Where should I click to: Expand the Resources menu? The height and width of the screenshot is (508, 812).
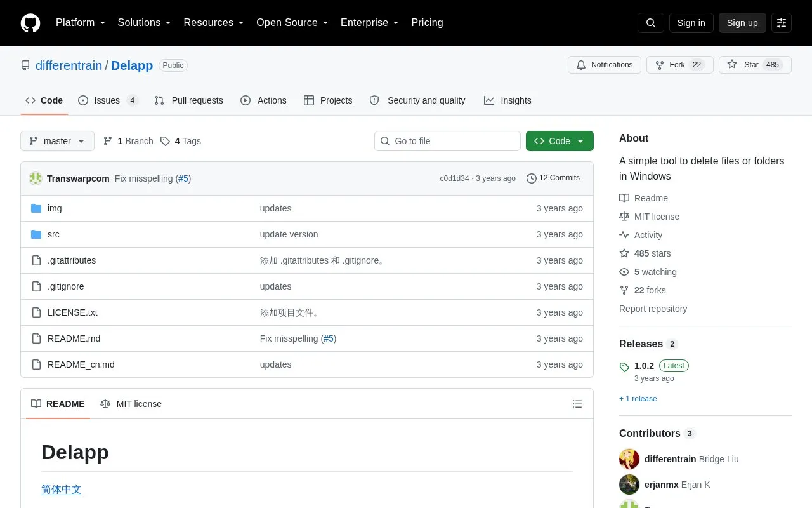pos(214,23)
